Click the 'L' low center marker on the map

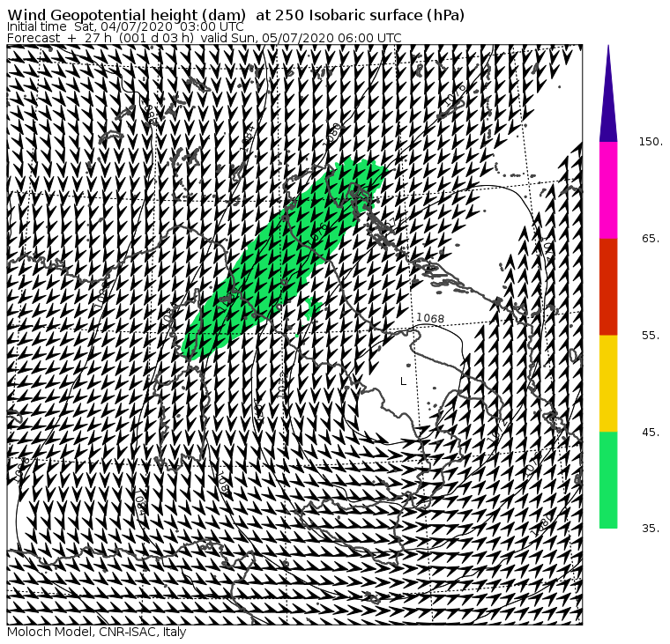[x=404, y=381]
